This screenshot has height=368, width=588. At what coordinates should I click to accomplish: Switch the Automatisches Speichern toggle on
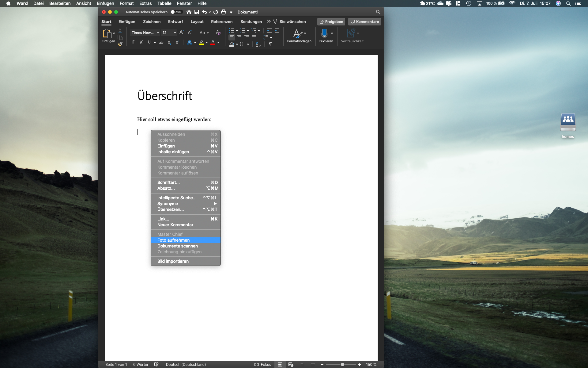point(176,12)
